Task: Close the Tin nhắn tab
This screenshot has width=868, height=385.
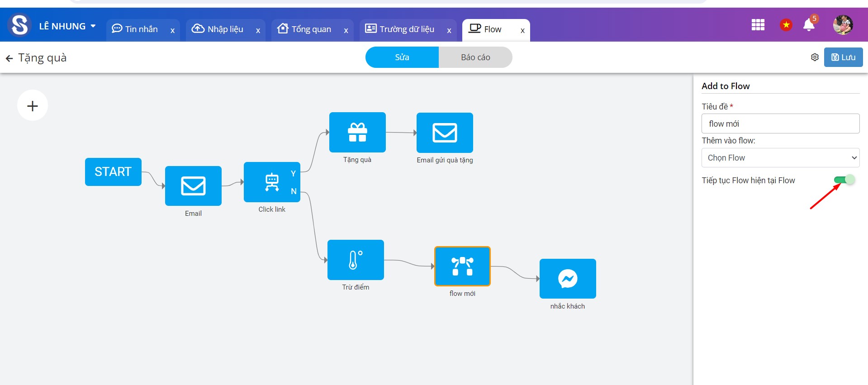Action: (x=172, y=30)
